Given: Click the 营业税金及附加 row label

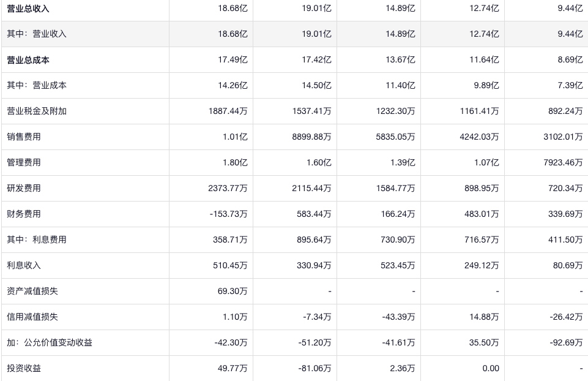Looking at the screenshot, I should [37, 111].
